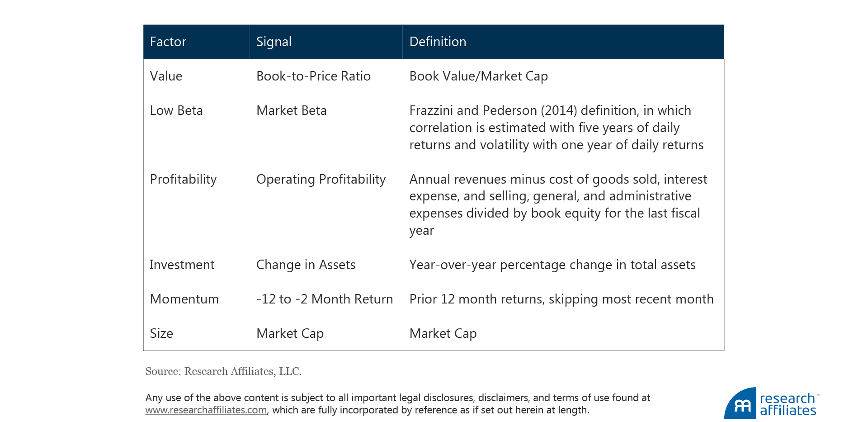Select the Size factor cell
The image size is (868, 422).
161,333
